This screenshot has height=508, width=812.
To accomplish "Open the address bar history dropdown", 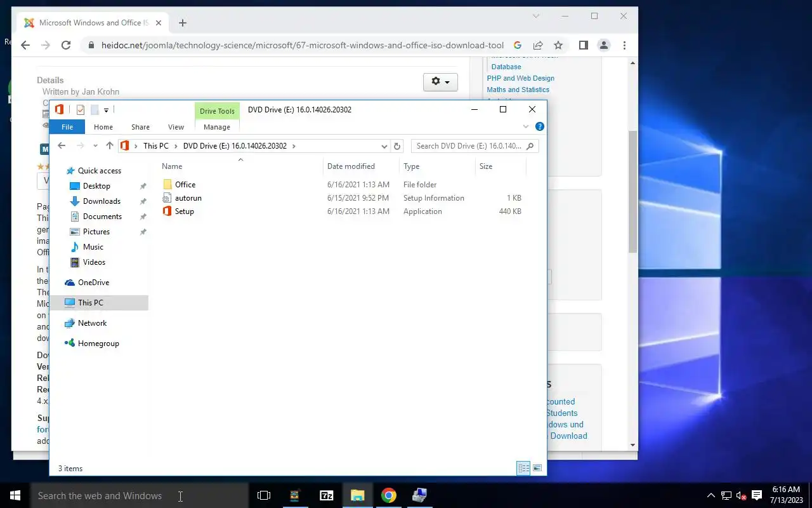I will click(384, 146).
